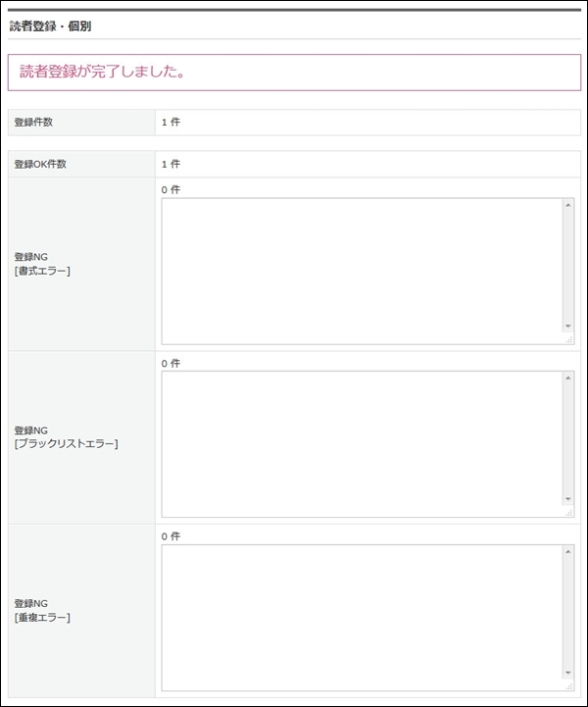
Task: Click the 読者登録・個別 heading
Action: click(x=50, y=26)
